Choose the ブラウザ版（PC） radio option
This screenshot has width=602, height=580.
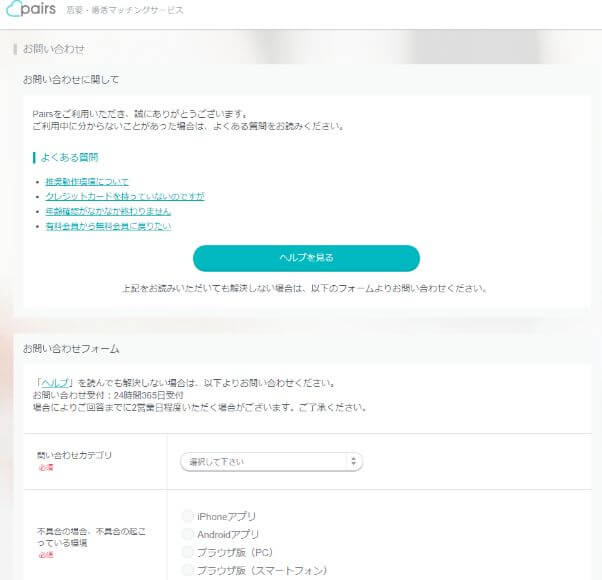click(x=187, y=552)
